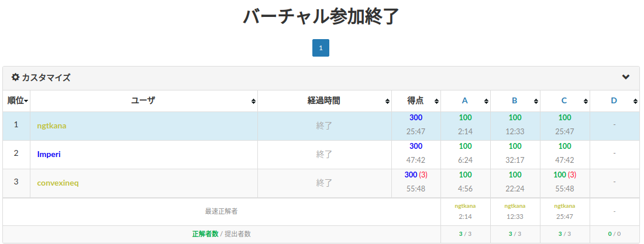Click the バーチャル参加終了 heading
The height and width of the screenshot is (244, 644).
(x=321, y=17)
